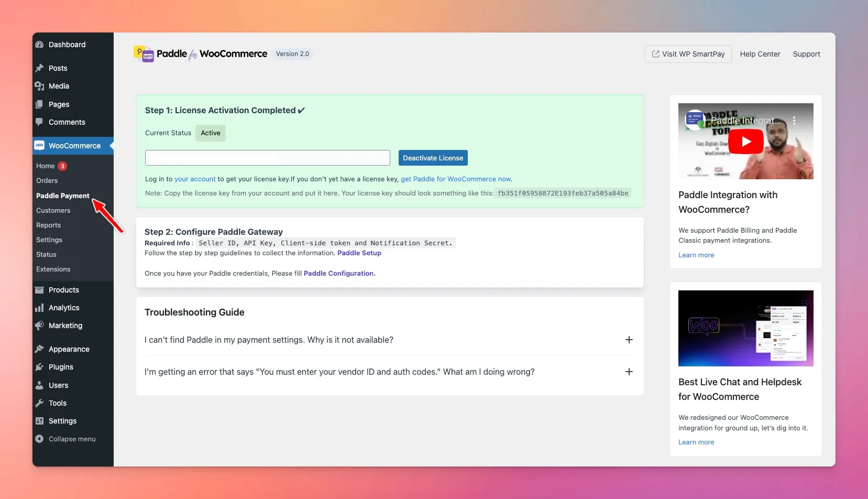This screenshot has width=868, height=499.
Task: Click the external link icon on Visit WP SmartPay
Action: point(655,54)
